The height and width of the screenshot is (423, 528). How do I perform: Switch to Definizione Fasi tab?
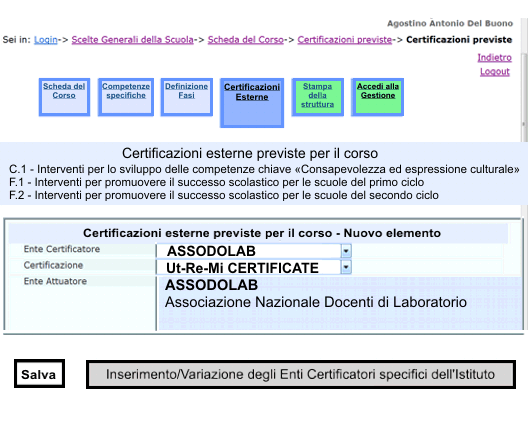coord(187,97)
